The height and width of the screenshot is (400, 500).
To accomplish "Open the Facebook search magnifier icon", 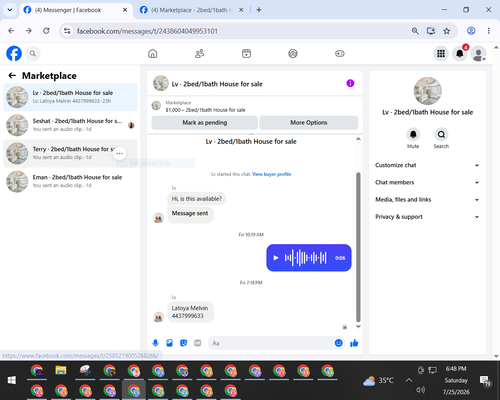I will click(33, 53).
